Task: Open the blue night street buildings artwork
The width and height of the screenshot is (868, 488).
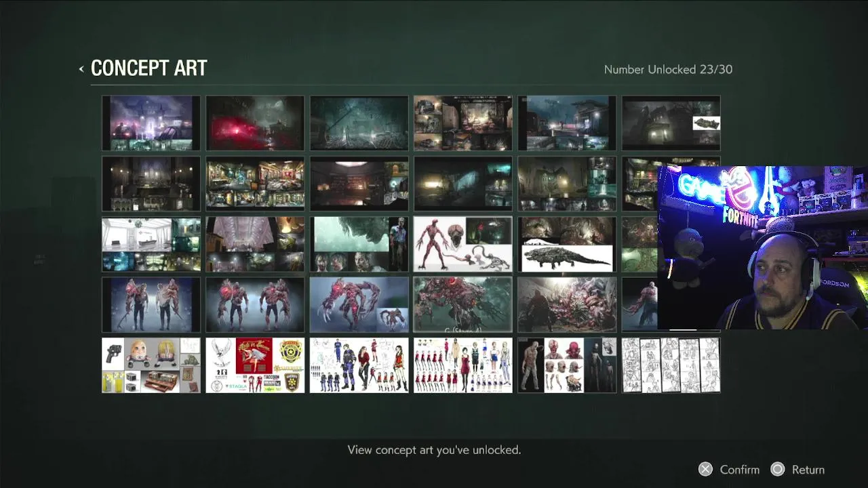Action: click(x=567, y=123)
